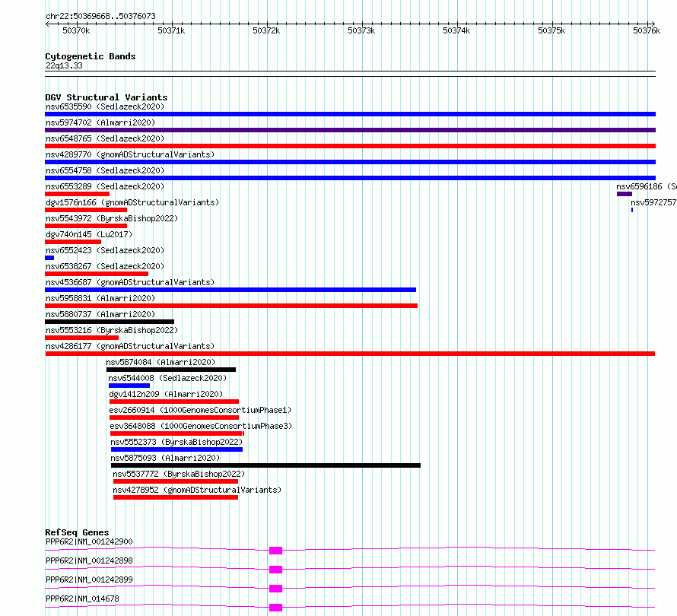Screen dimensions: 677x616
Task: Click the blue bar of nsv5552373
Action: tap(176, 449)
